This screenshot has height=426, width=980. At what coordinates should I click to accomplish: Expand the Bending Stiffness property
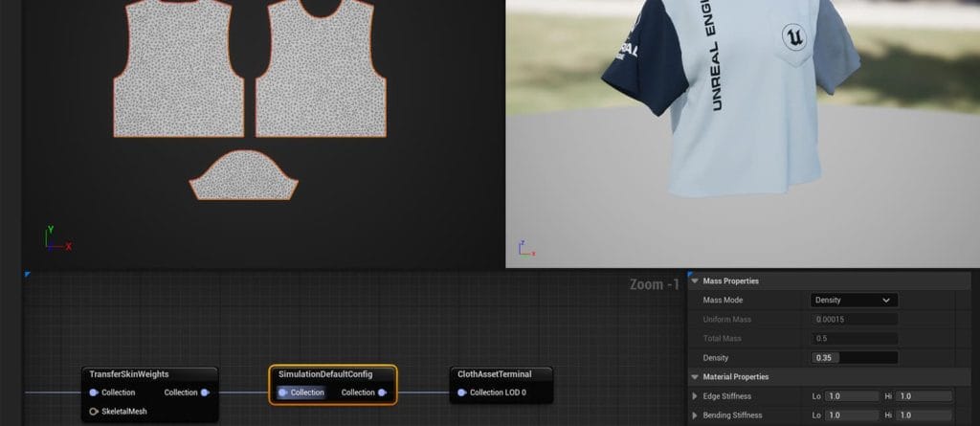click(695, 415)
